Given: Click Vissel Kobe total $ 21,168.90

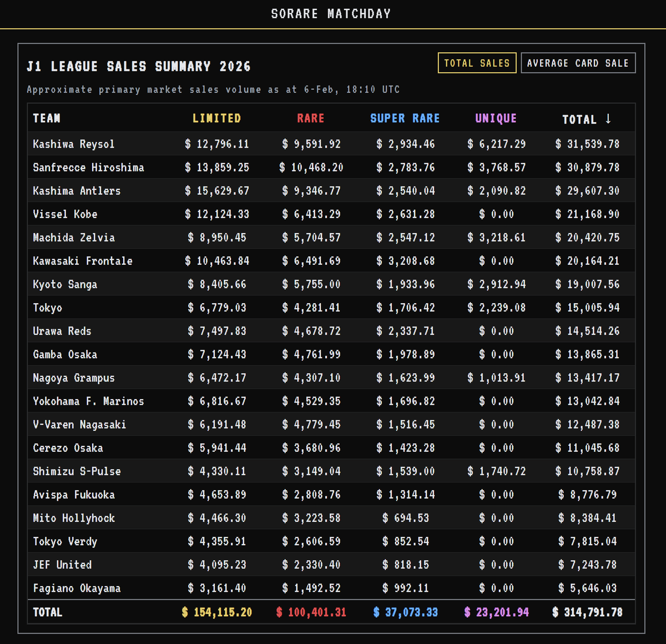Looking at the screenshot, I should point(587,214).
